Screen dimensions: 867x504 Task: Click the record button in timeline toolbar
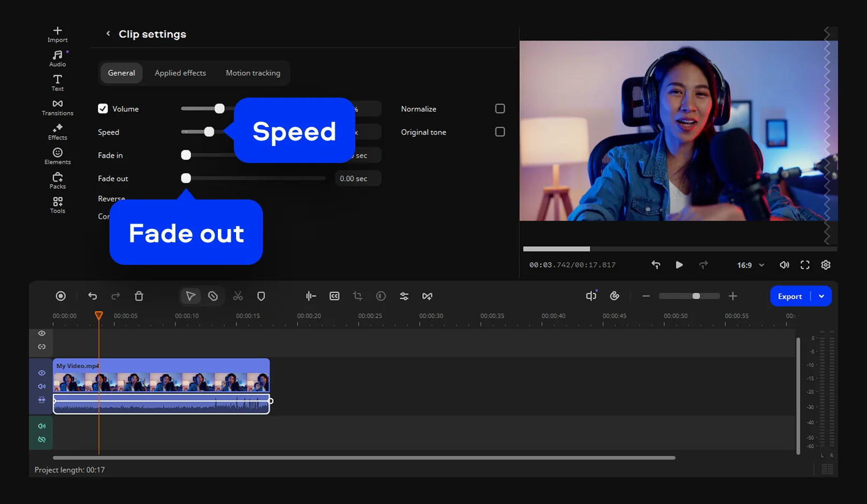pyautogui.click(x=61, y=296)
